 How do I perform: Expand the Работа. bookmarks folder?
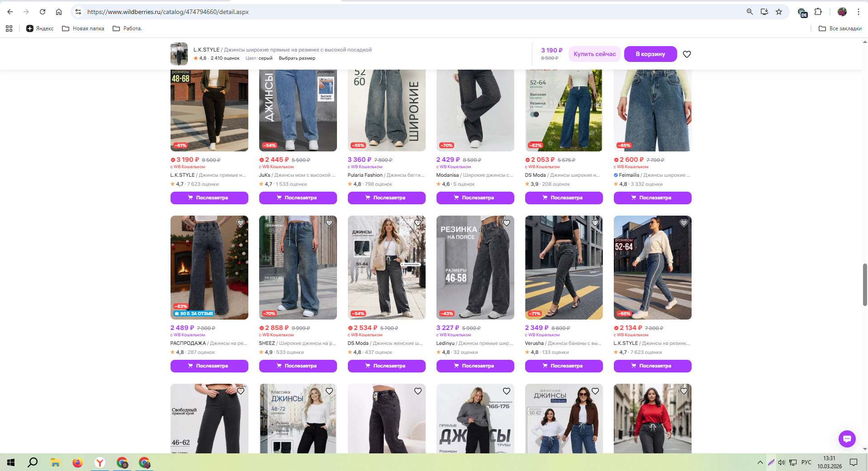pyautogui.click(x=127, y=28)
